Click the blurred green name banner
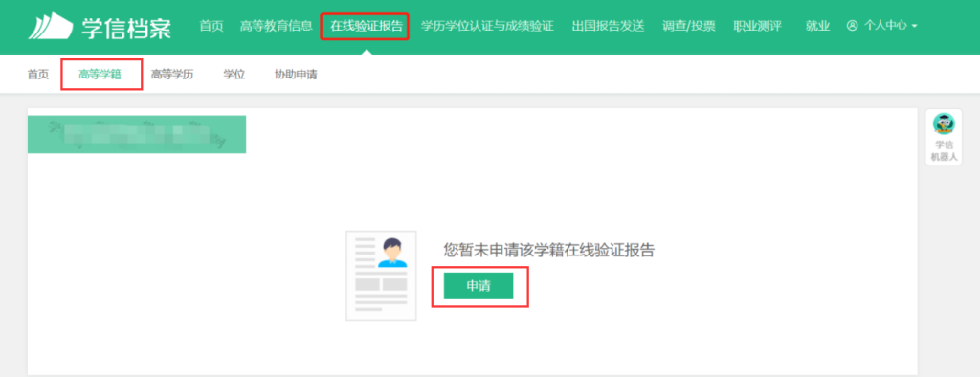This screenshot has height=377, width=980. pyautogui.click(x=137, y=134)
